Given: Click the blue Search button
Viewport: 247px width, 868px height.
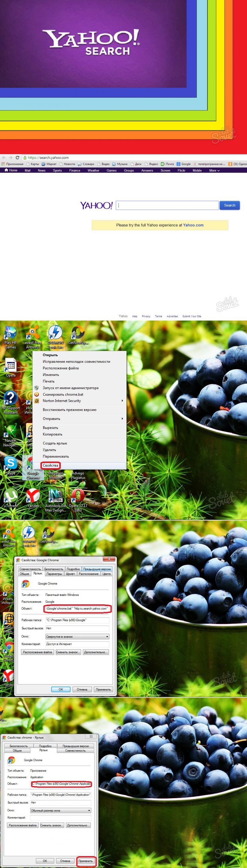Looking at the screenshot, I should (x=229, y=206).
